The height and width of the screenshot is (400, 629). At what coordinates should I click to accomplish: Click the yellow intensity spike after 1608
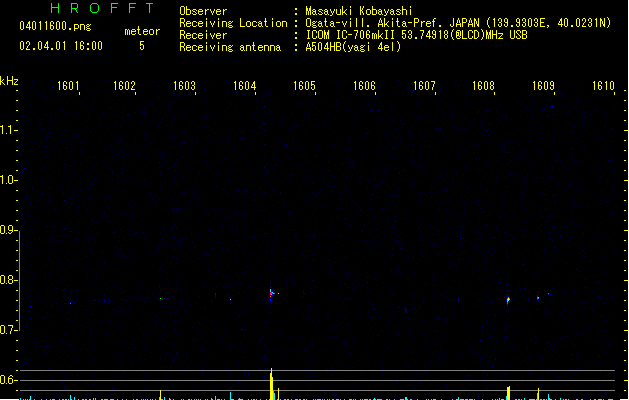[x=508, y=393]
